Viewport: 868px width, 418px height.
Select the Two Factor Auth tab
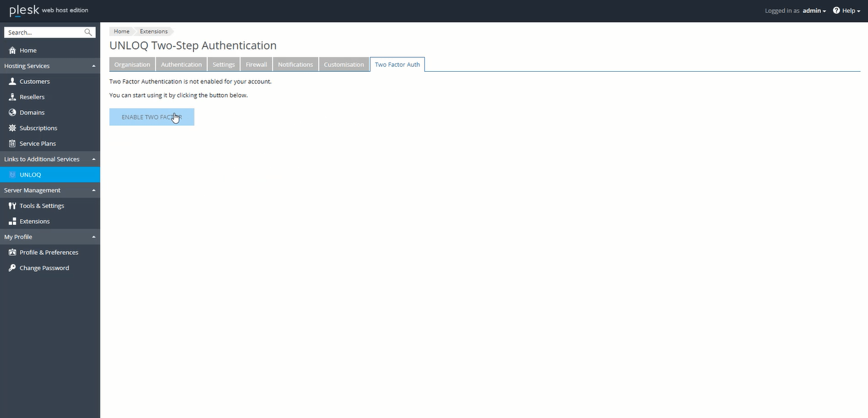coord(397,64)
